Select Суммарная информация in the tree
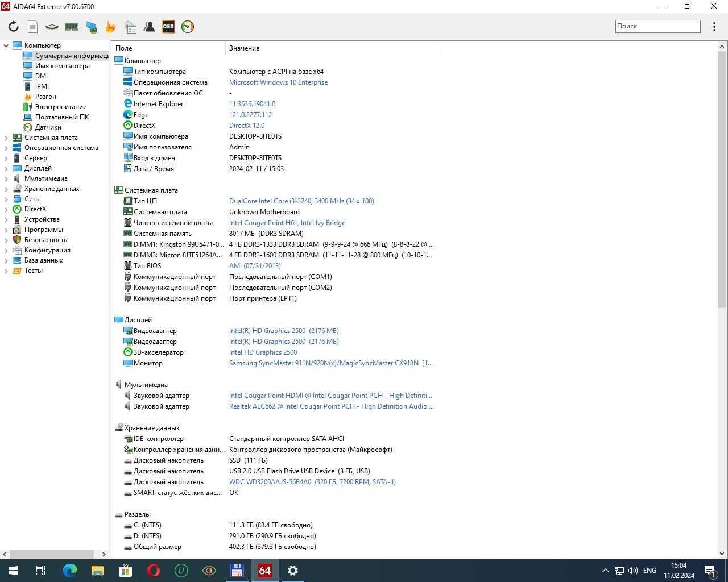The width and height of the screenshot is (728, 582). 66,56
